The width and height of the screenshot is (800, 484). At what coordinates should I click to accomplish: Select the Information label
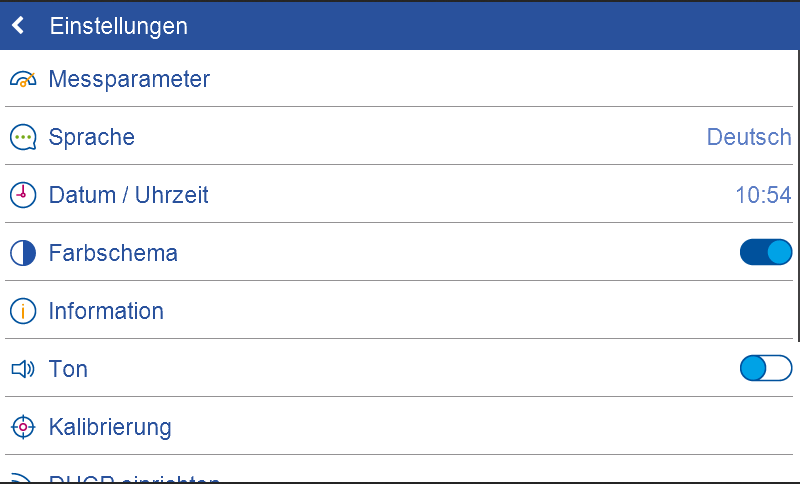[106, 311]
